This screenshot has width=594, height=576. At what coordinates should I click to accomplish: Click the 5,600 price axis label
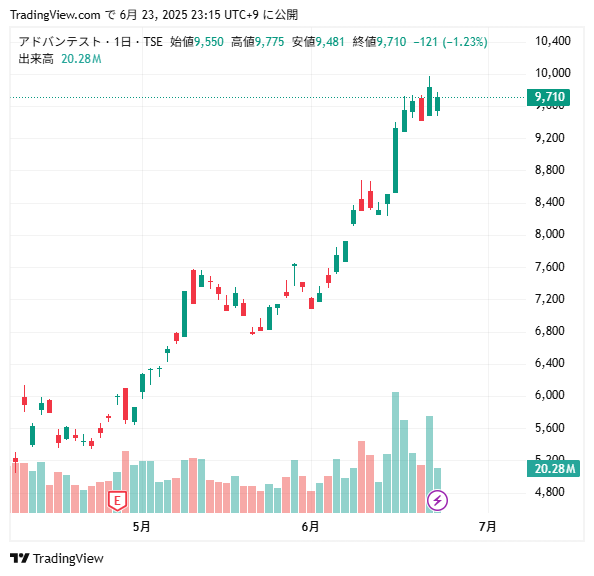click(549, 427)
